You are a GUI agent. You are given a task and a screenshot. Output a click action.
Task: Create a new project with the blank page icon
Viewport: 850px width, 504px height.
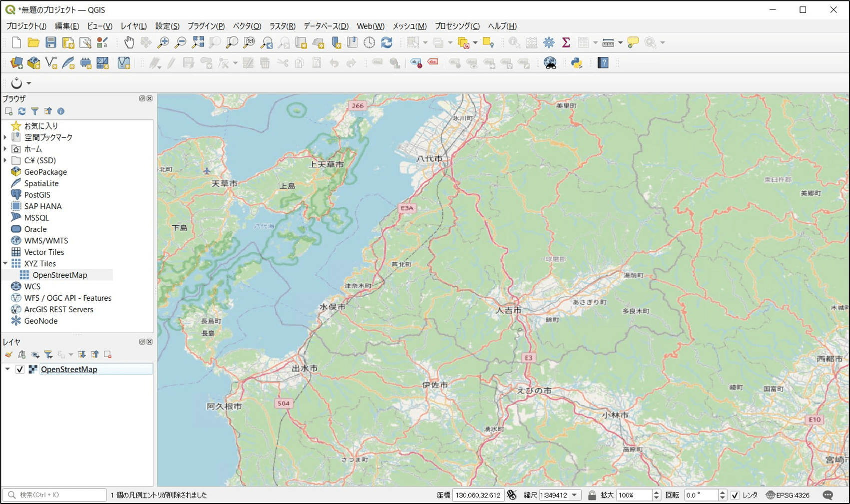16,42
